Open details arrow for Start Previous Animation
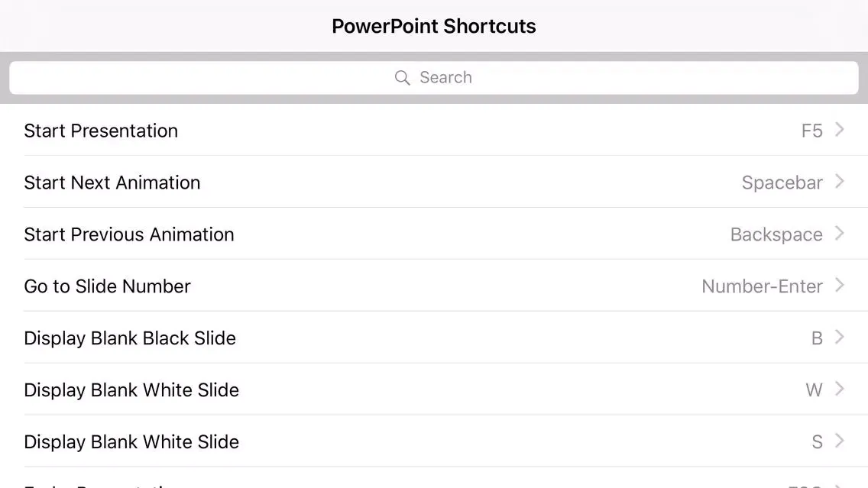The width and height of the screenshot is (868, 488). [x=839, y=234]
